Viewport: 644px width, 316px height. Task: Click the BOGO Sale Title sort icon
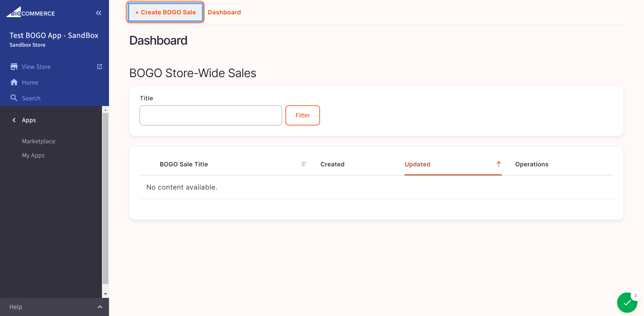[304, 164]
